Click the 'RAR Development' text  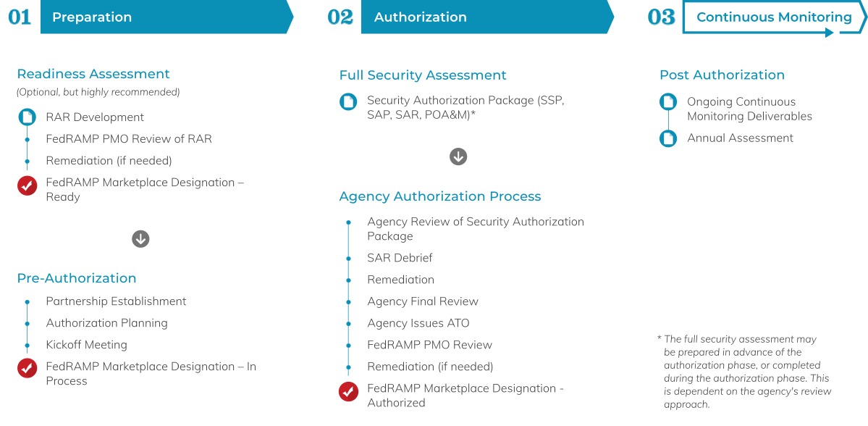click(95, 117)
